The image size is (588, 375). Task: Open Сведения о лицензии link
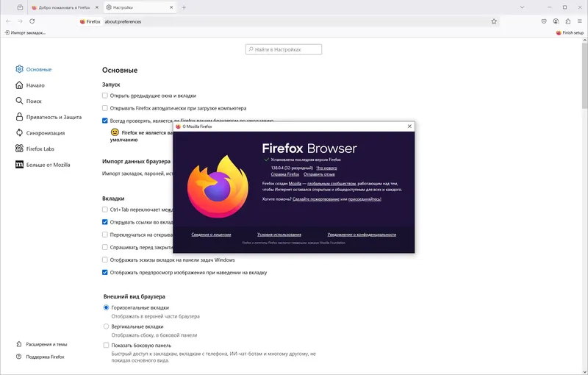(211, 235)
